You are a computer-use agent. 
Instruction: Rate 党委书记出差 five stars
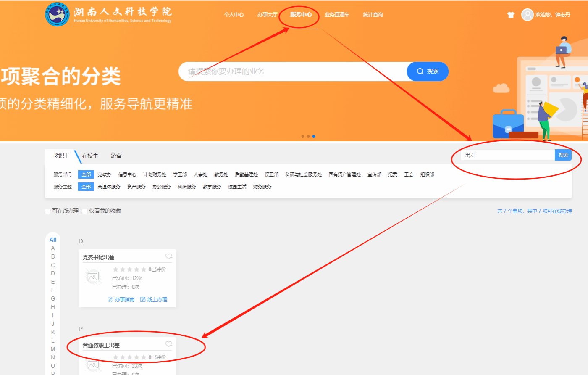point(144,269)
